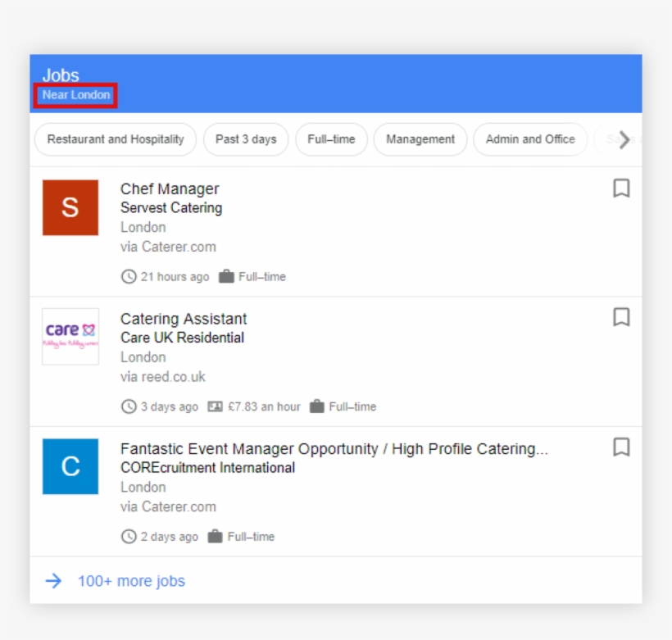Click the Care UK Residential company thumbnail

point(70,337)
